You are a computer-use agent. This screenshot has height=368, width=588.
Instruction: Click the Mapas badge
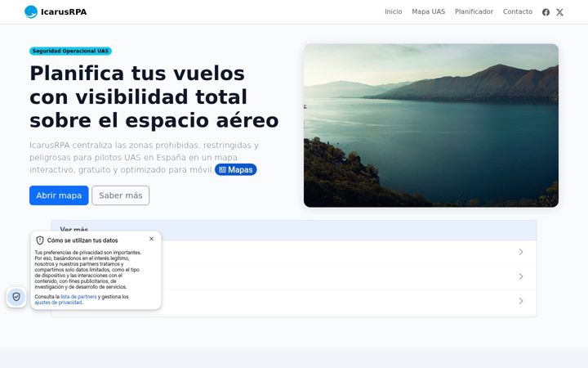click(235, 170)
